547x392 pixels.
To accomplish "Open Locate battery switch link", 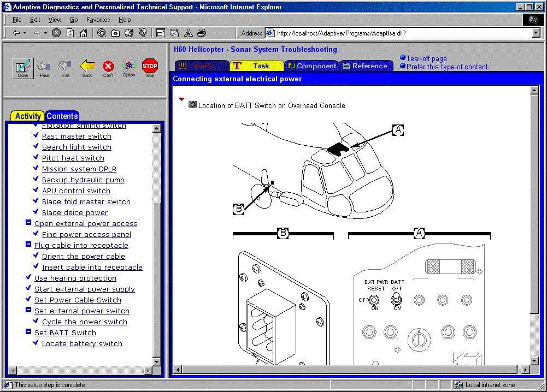I will point(82,343).
